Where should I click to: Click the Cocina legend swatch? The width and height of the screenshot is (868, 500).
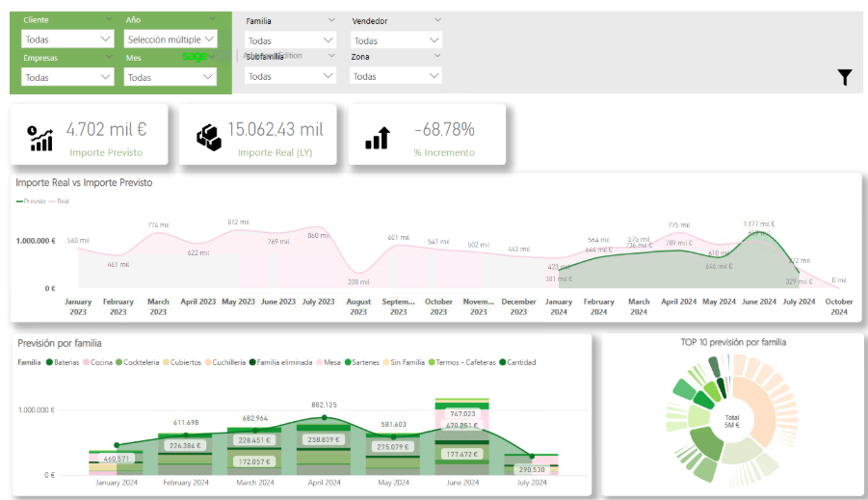point(86,362)
